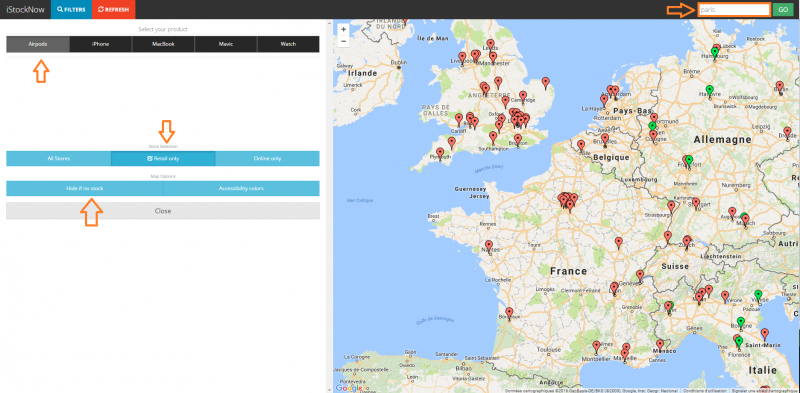The image size is (800, 393).
Task: Select Retail only store option
Action: coord(163,159)
